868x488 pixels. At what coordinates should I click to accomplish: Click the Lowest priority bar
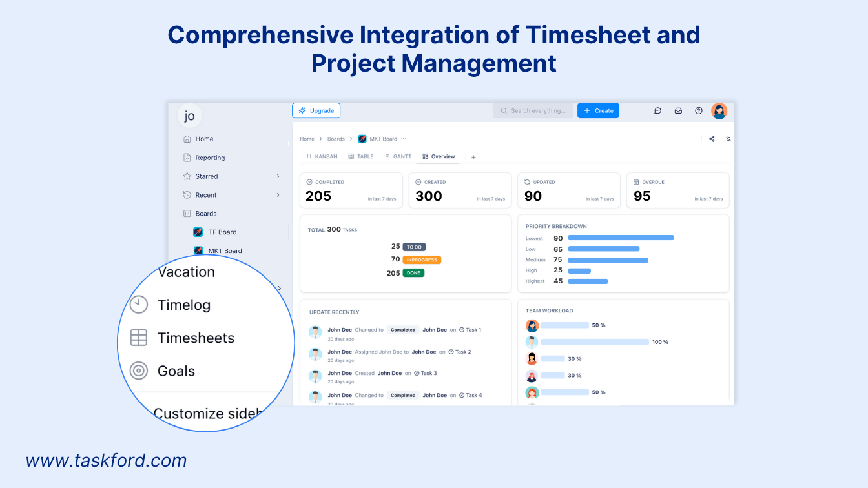tap(621, 238)
